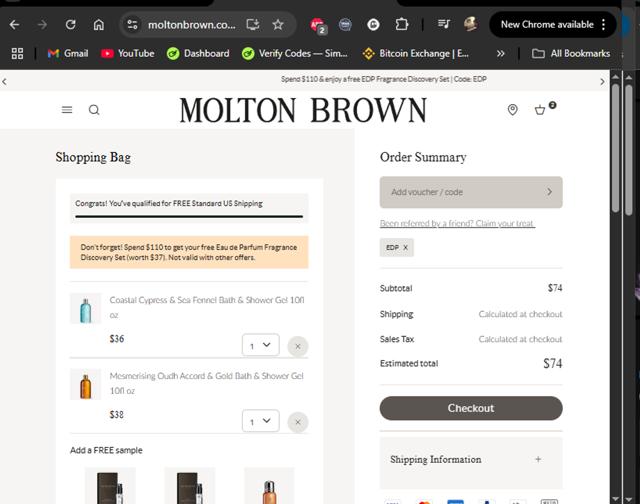Click the Order Summary heading
Viewport: 640px width, 504px height.
coord(423,157)
